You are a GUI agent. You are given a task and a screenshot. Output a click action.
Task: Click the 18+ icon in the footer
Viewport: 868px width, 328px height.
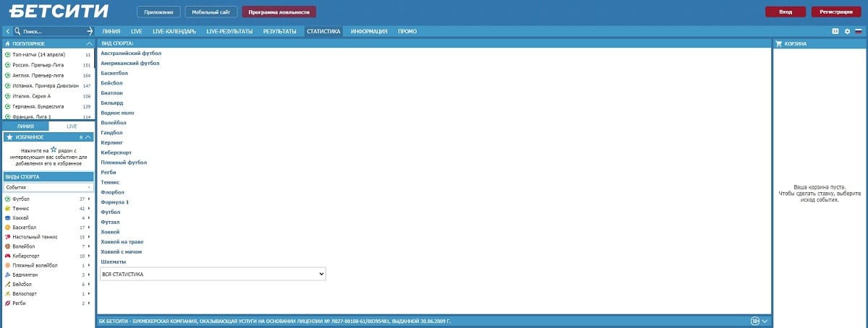(755, 321)
